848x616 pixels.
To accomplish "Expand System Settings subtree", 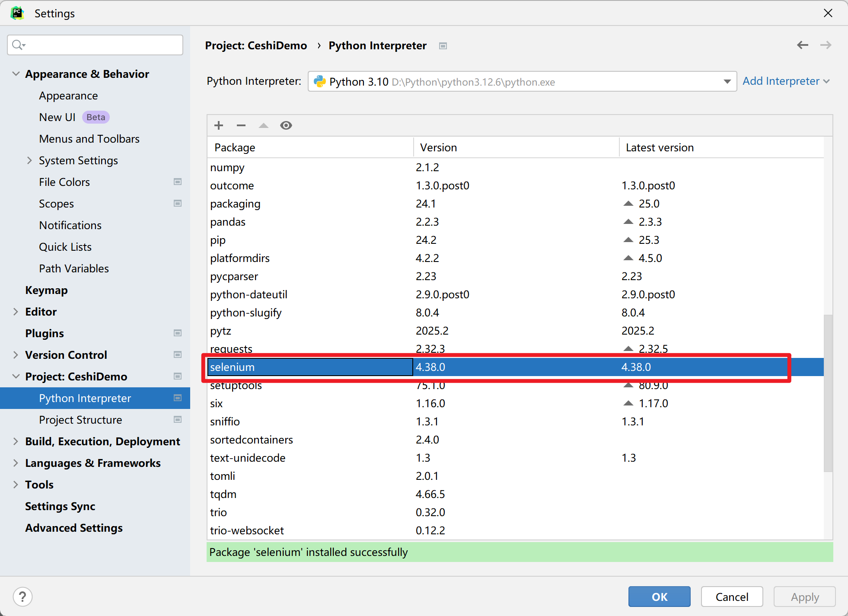I will click(29, 160).
